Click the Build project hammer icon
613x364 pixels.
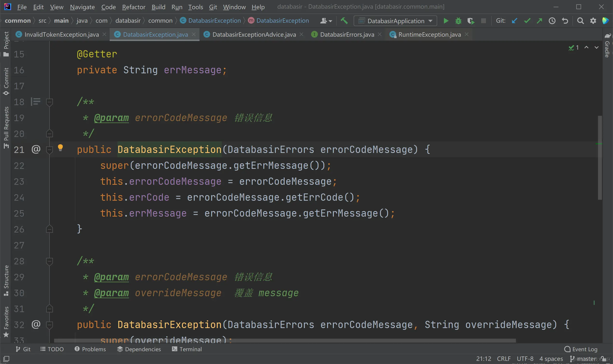pos(344,21)
